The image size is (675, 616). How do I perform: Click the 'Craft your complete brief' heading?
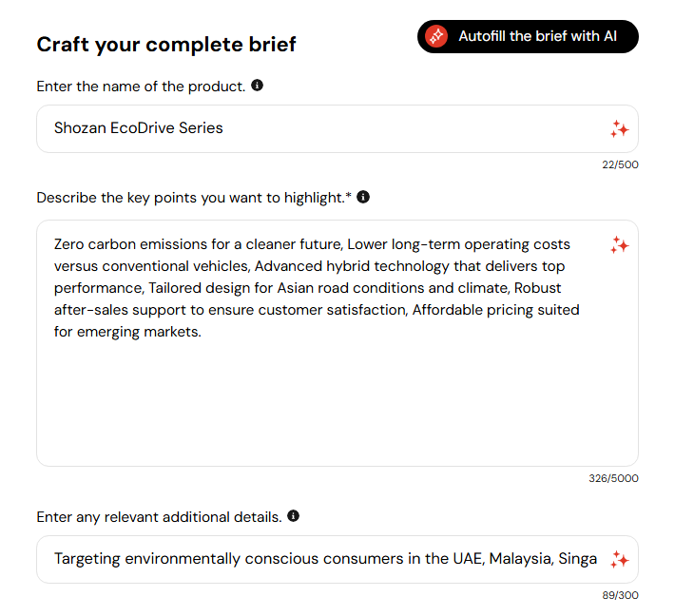tap(166, 44)
